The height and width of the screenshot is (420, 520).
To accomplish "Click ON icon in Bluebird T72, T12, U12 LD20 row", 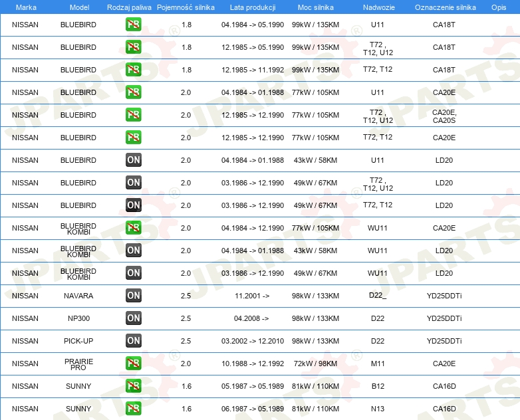I will coord(133,182).
